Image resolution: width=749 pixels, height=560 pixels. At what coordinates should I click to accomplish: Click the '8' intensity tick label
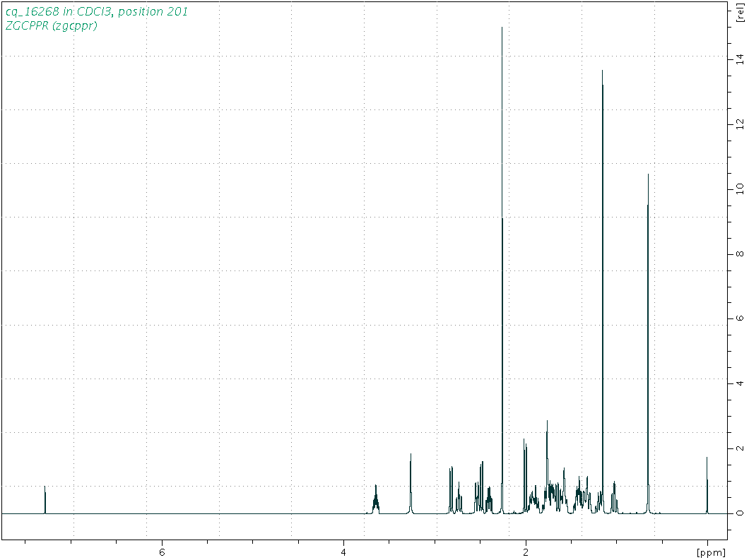click(x=741, y=254)
